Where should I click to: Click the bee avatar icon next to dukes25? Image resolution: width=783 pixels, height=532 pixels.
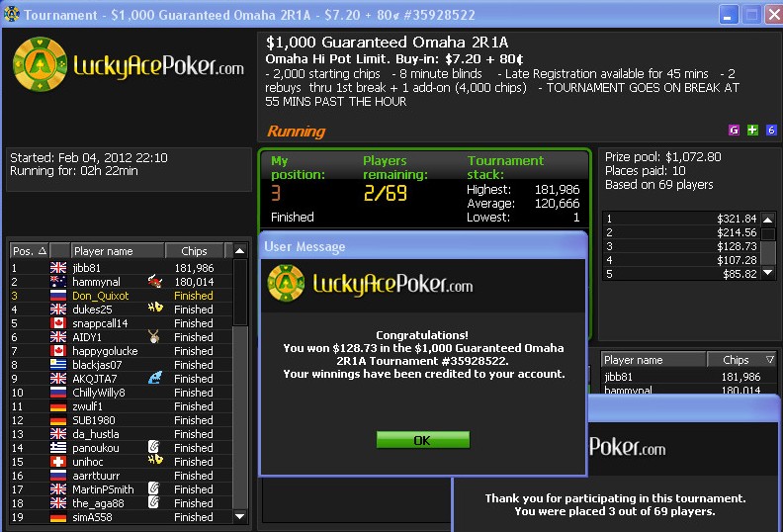pyautogui.click(x=155, y=308)
